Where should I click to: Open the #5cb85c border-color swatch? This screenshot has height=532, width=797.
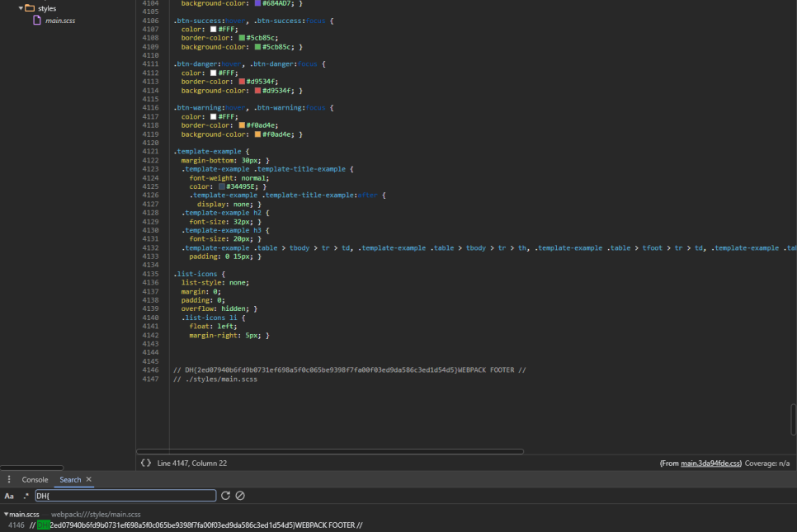click(x=242, y=38)
